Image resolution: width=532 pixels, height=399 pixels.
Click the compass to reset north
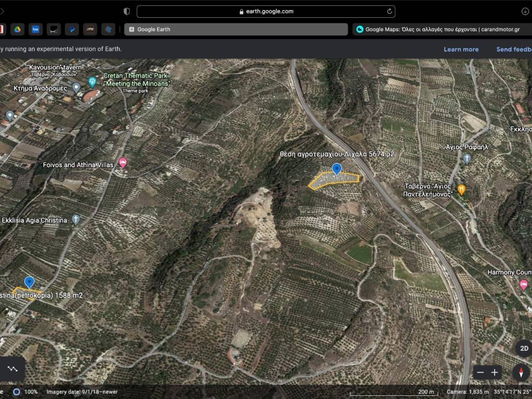click(521, 373)
